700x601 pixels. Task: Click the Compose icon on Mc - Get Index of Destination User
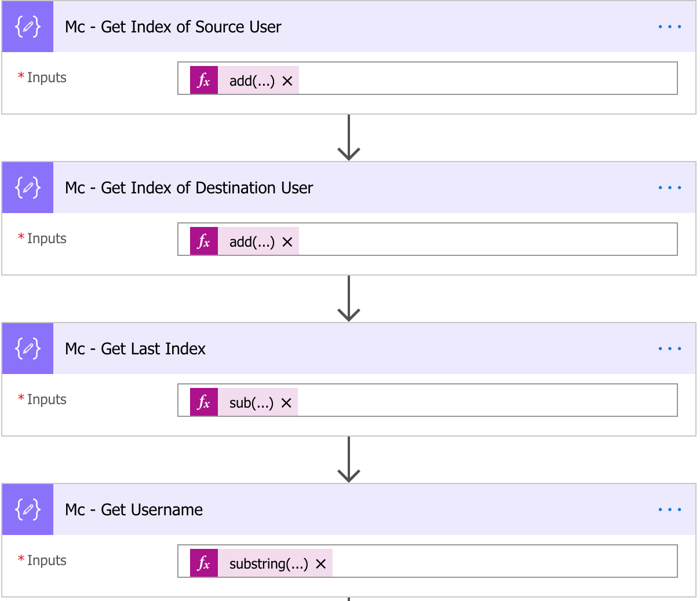(27, 188)
